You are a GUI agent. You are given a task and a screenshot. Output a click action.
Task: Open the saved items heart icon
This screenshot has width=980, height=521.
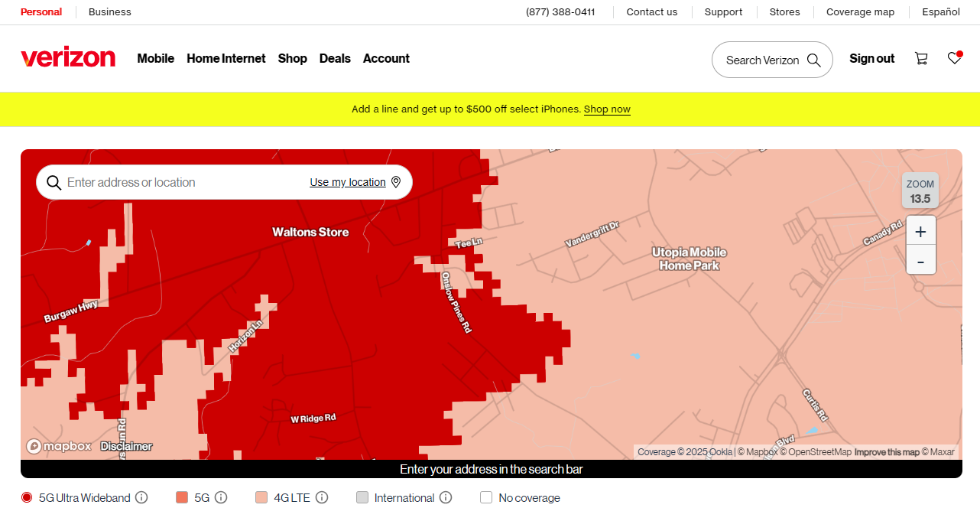(x=954, y=58)
